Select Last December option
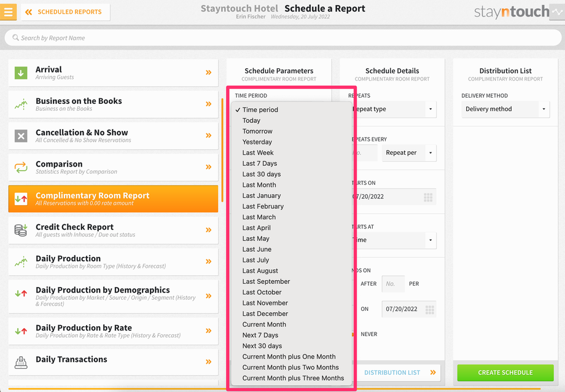The height and width of the screenshot is (392, 565). click(x=265, y=314)
